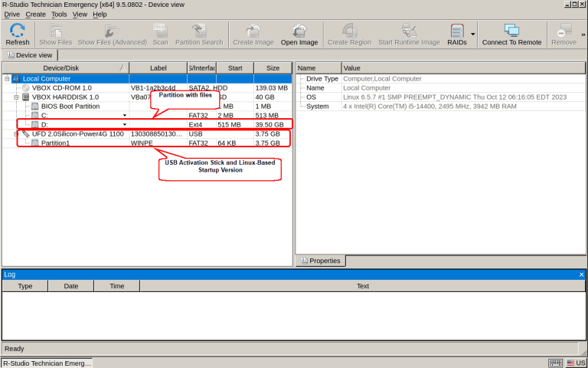Collapse the Local Computer tree node
The image size is (588, 368).
pos(7,79)
